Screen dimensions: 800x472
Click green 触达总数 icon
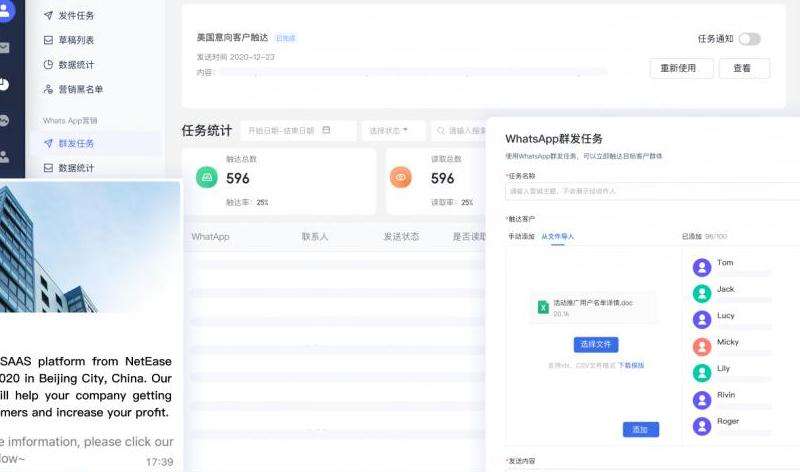pyautogui.click(x=207, y=177)
